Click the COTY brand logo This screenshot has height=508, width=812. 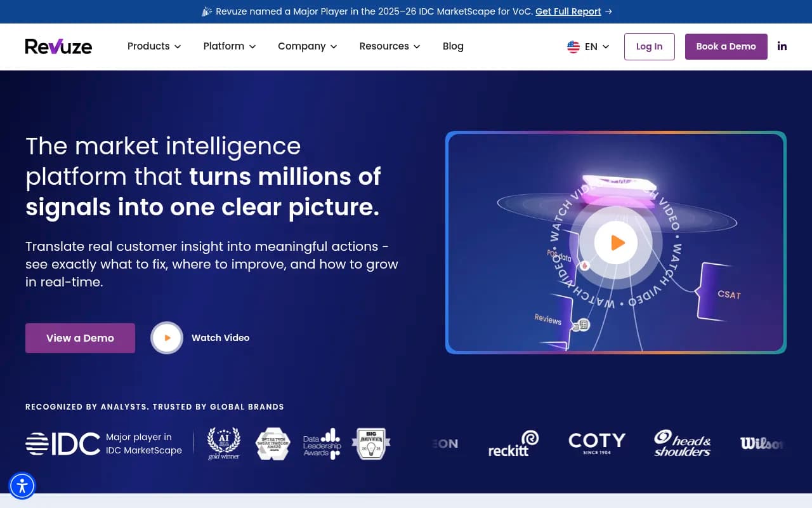tap(596, 443)
